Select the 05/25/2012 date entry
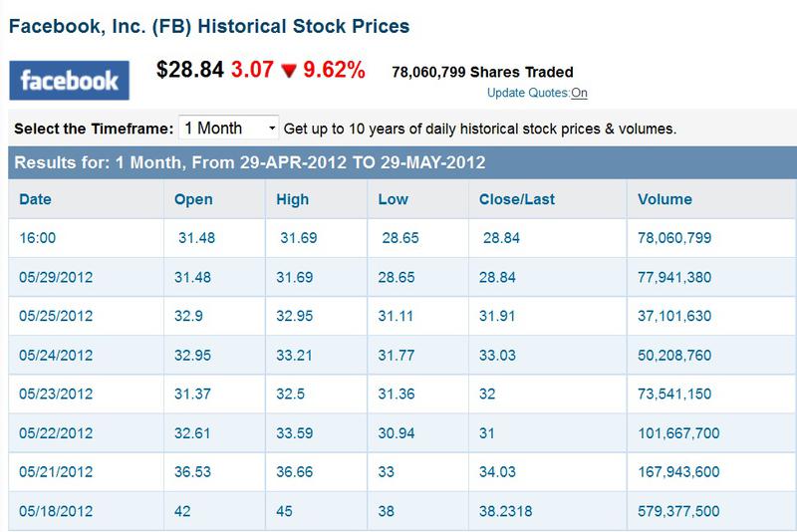 click(x=56, y=316)
